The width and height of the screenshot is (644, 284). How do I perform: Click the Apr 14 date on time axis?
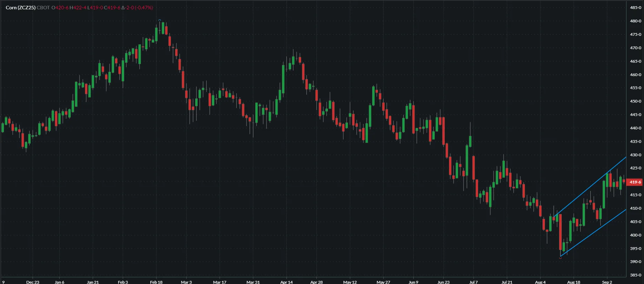(286, 282)
